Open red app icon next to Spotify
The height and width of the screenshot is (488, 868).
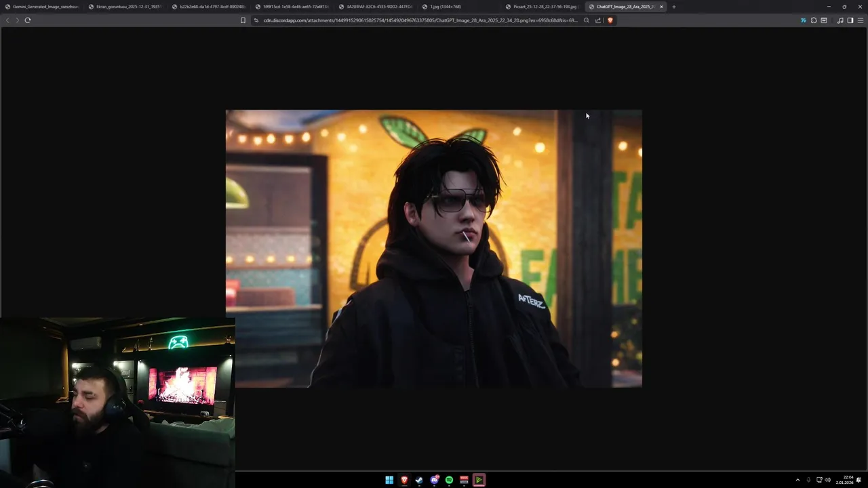point(464,480)
